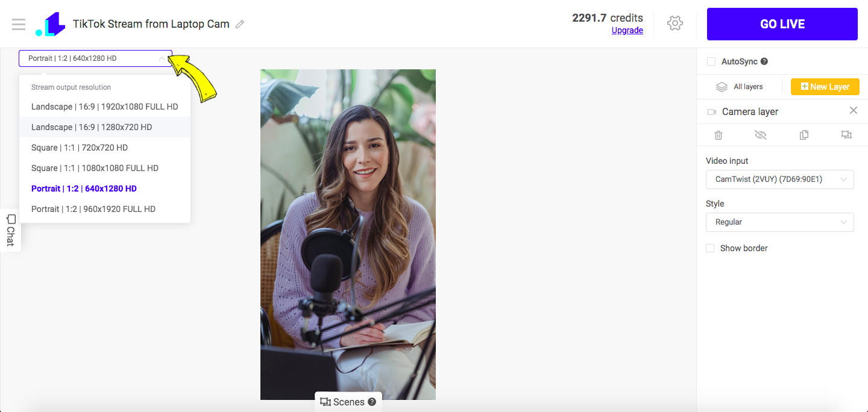Enable the AutoSync checkbox
Viewport: 868px width, 412px height.
point(710,61)
